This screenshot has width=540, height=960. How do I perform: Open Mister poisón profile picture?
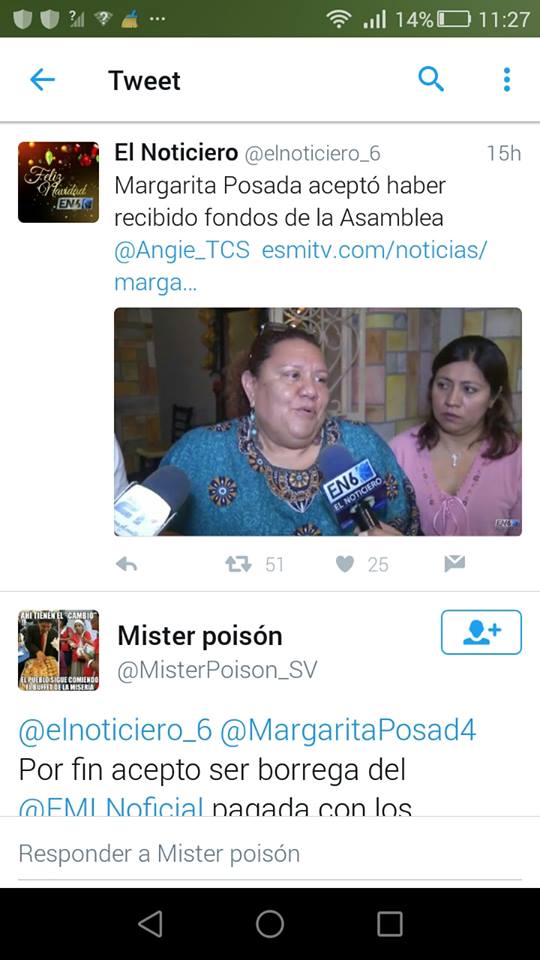coord(58,650)
